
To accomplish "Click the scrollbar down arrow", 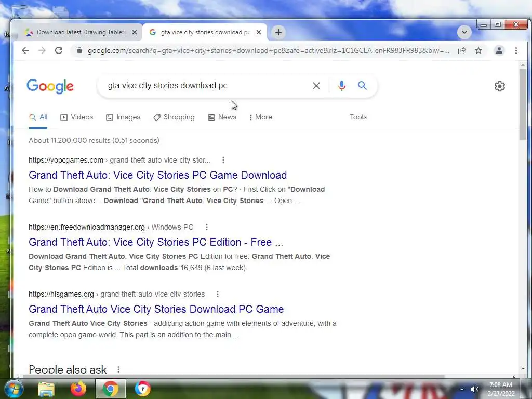I will pos(523,369).
